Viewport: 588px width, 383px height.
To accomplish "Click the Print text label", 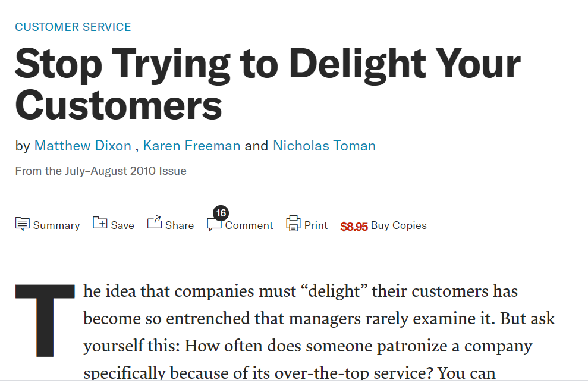I will tap(316, 225).
